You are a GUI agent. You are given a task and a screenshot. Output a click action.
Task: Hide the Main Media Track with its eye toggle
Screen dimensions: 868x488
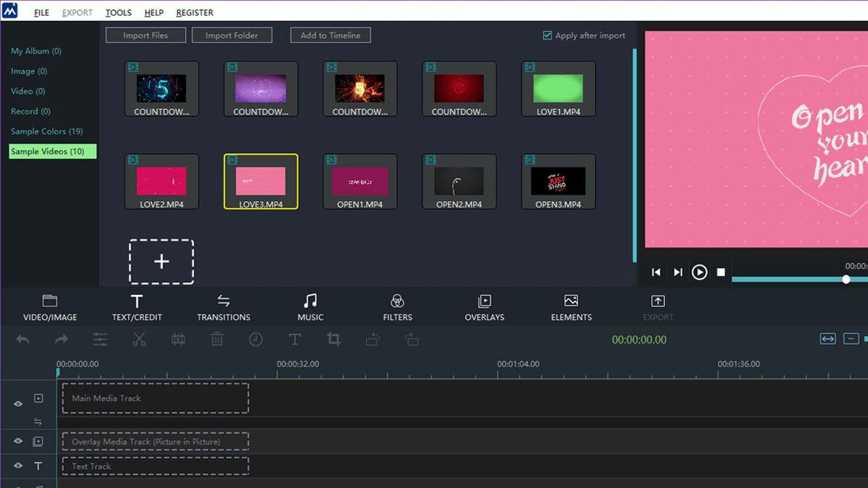coord(17,404)
